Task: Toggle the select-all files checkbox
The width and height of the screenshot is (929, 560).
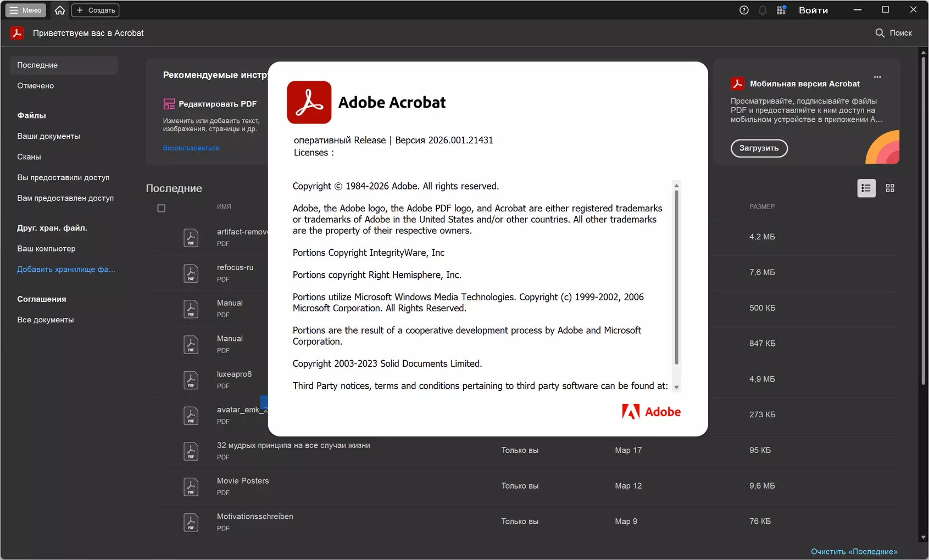Action: [x=162, y=208]
